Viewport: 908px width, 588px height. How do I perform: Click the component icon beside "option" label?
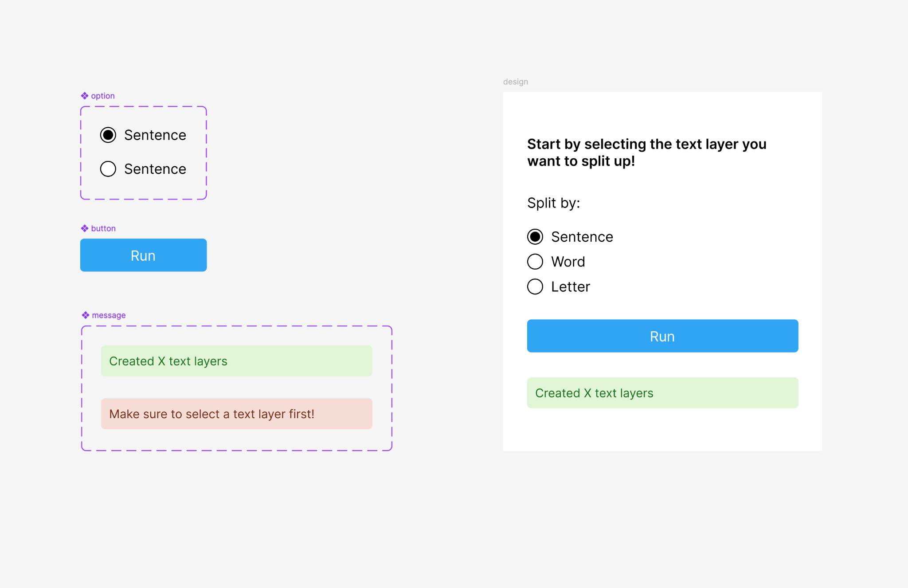[85, 96]
